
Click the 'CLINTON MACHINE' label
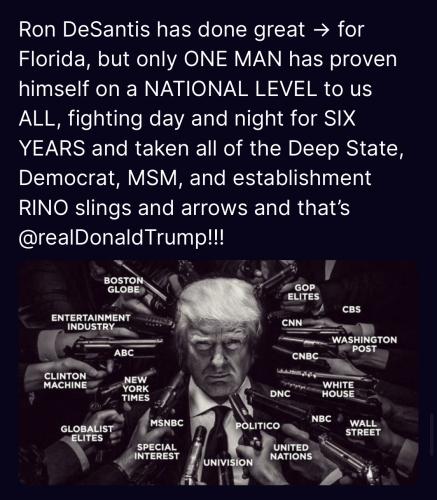click(65, 381)
